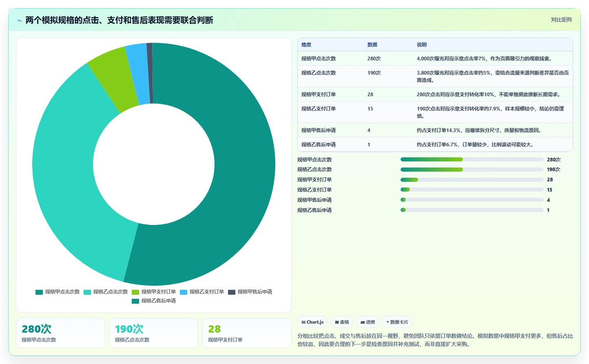Screen dimensions: 589x364
Task: Click table cell with value 28
Action: point(370,95)
